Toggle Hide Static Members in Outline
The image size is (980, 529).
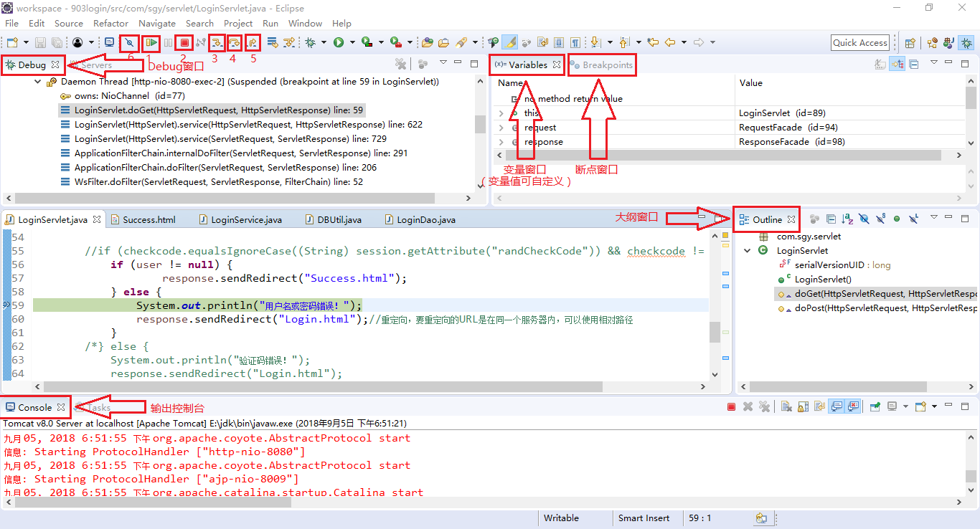[880, 219]
